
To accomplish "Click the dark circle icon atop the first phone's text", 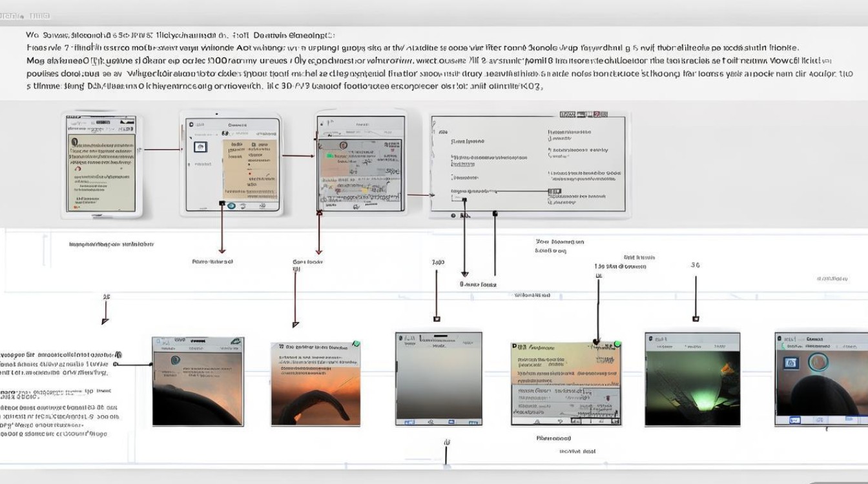I will click(74, 142).
